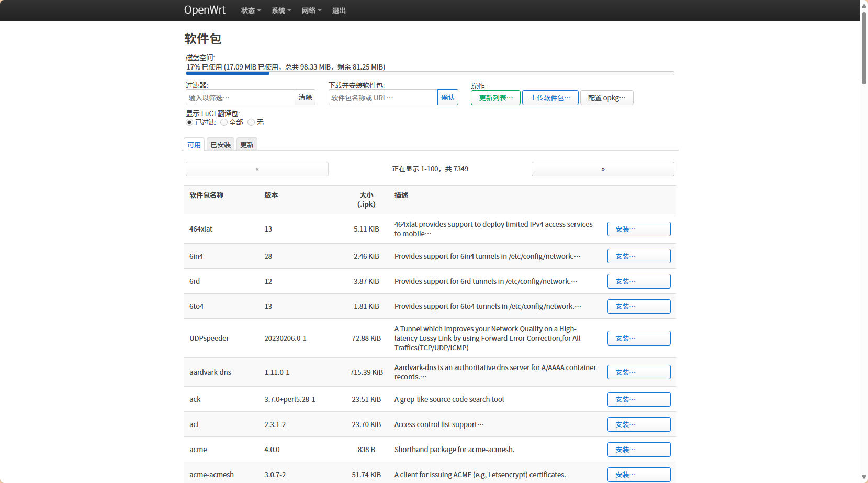Switch to the 已安装 tab
The image size is (868, 483).
pyautogui.click(x=220, y=145)
